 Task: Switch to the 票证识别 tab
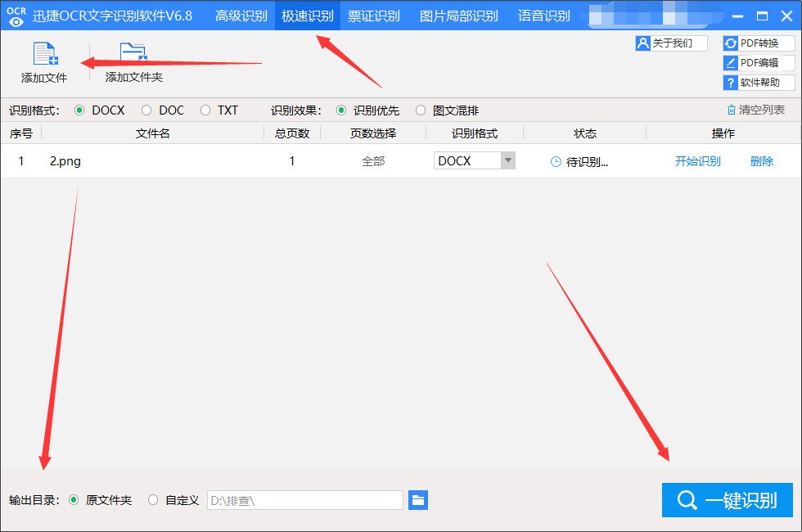click(374, 16)
